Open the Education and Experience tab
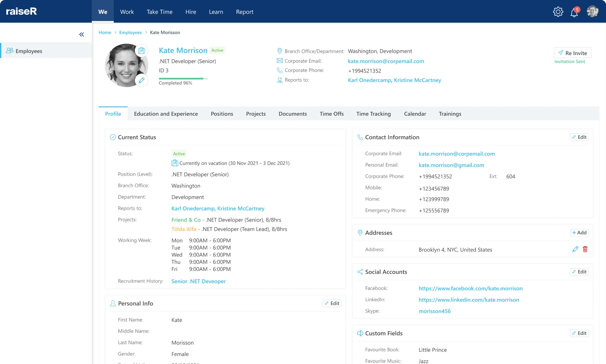Screen dimensions: 606x364 [x=166, y=114]
